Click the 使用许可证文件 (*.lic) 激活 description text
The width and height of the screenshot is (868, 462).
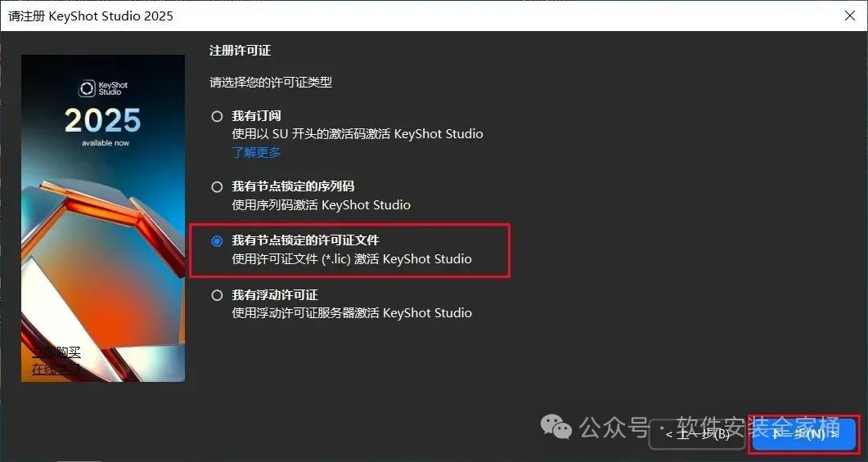[352, 259]
